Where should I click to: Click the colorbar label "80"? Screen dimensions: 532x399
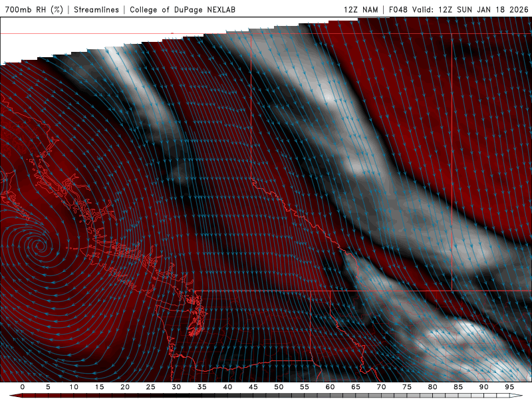(x=432, y=387)
